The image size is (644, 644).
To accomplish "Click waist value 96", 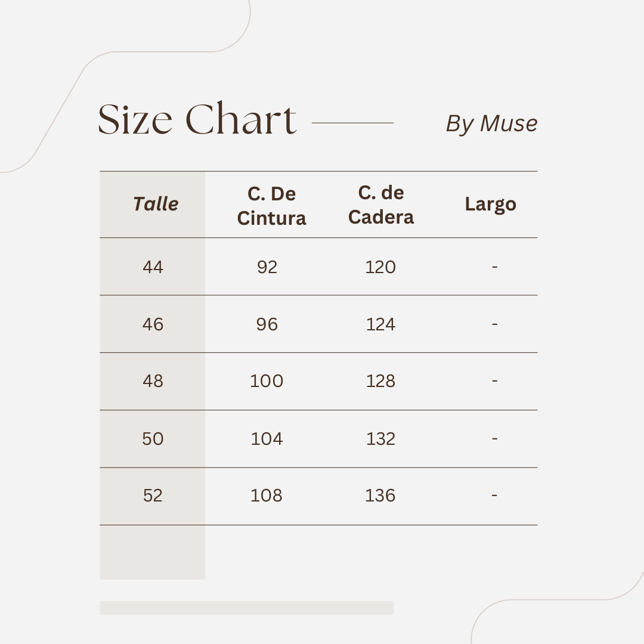I will click(x=267, y=324).
